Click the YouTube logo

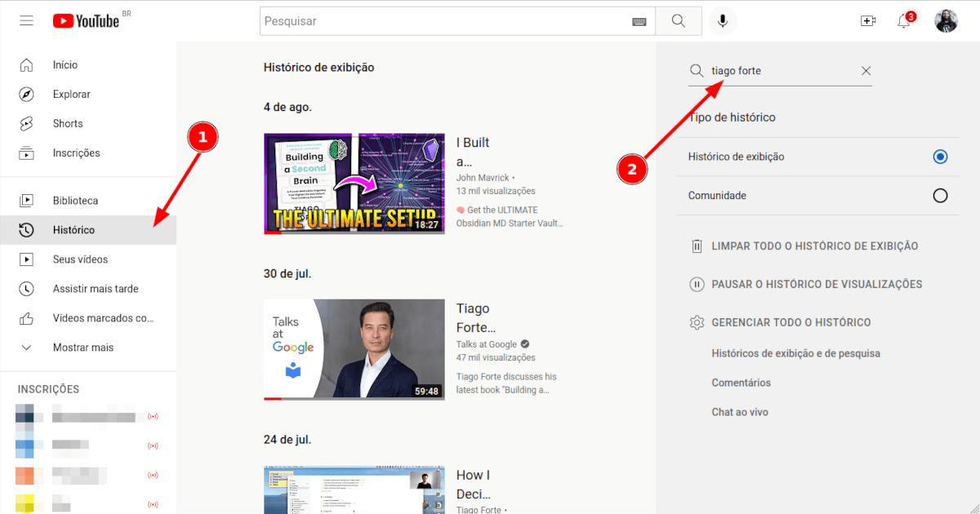coord(86,20)
